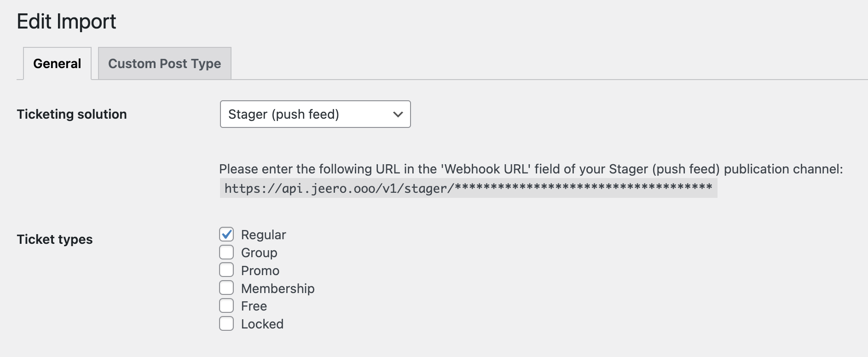This screenshot has height=357, width=868.
Task: Tick the Membership checkbox
Action: point(226,288)
